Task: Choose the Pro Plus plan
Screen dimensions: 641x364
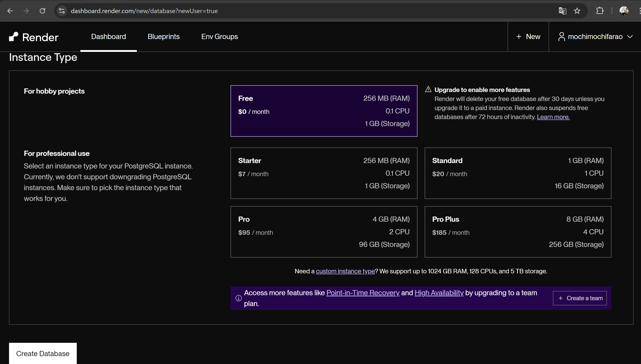Action: pos(518,231)
